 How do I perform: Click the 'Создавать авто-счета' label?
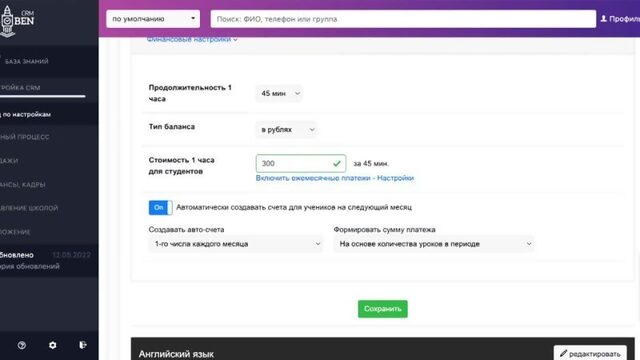[186, 230]
